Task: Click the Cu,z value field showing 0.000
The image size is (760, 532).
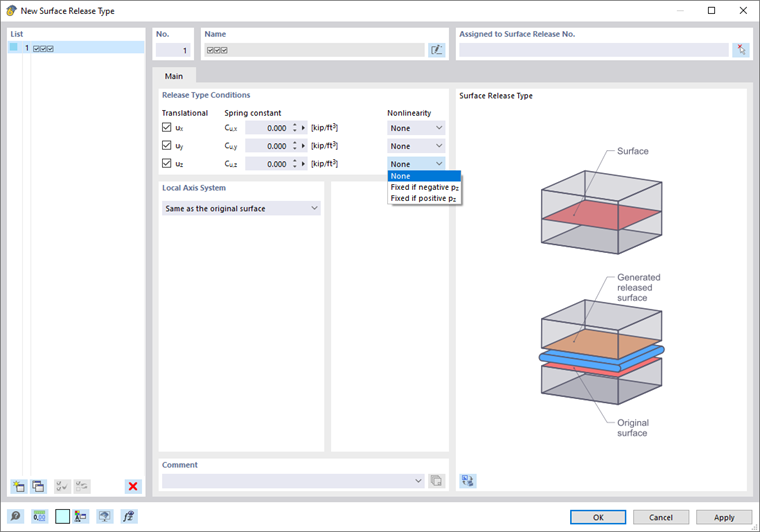Action: (267, 164)
